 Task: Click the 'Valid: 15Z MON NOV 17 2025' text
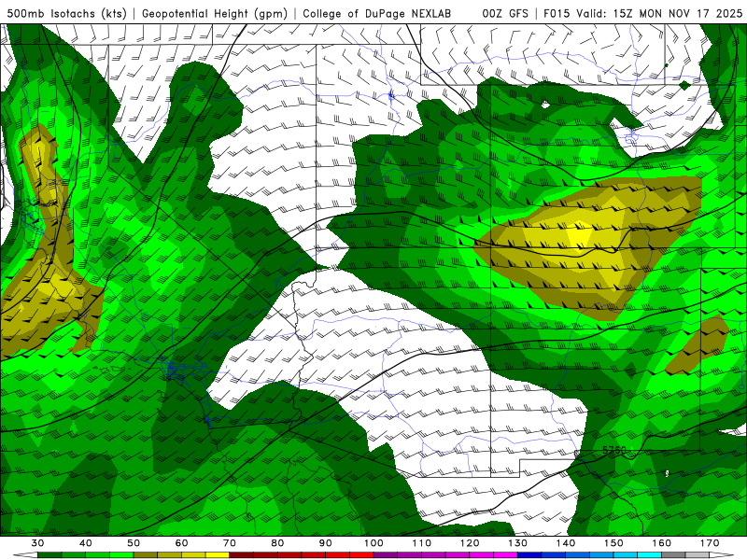pyautogui.click(x=659, y=14)
